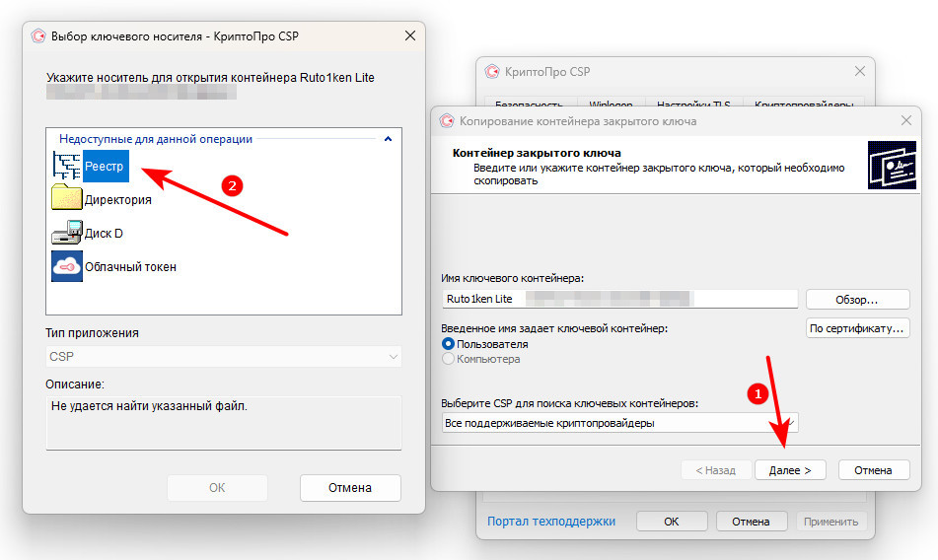Click the Директория folder icon
This screenshot has height=560, width=938.
67,199
